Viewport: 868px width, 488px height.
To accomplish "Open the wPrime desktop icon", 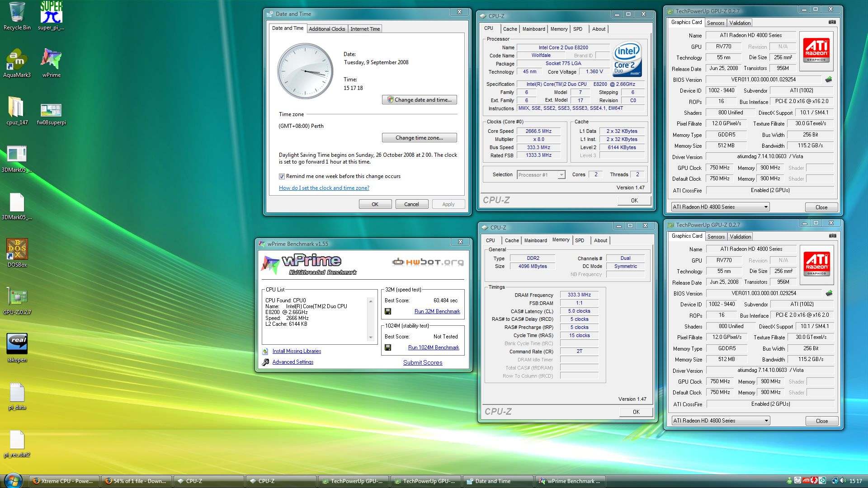I will coord(51,63).
